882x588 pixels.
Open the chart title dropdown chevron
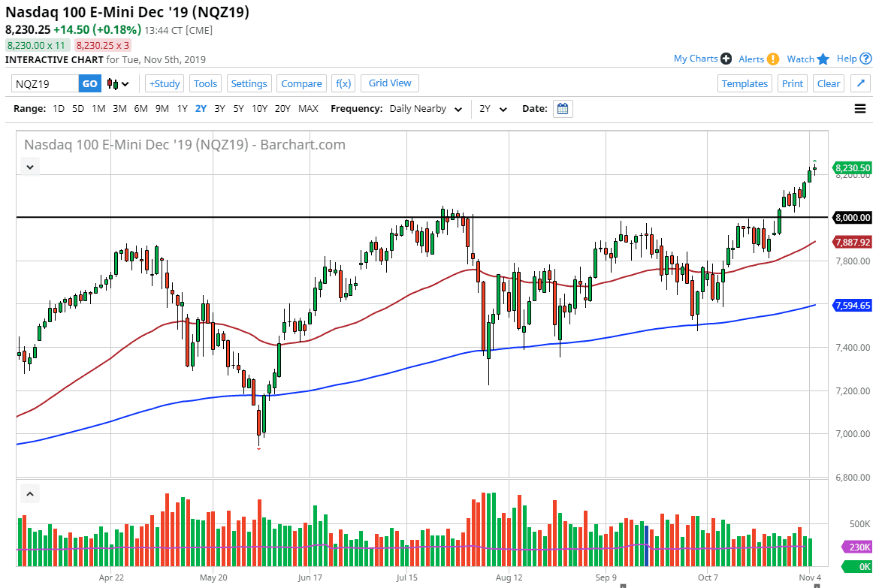click(29, 167)
